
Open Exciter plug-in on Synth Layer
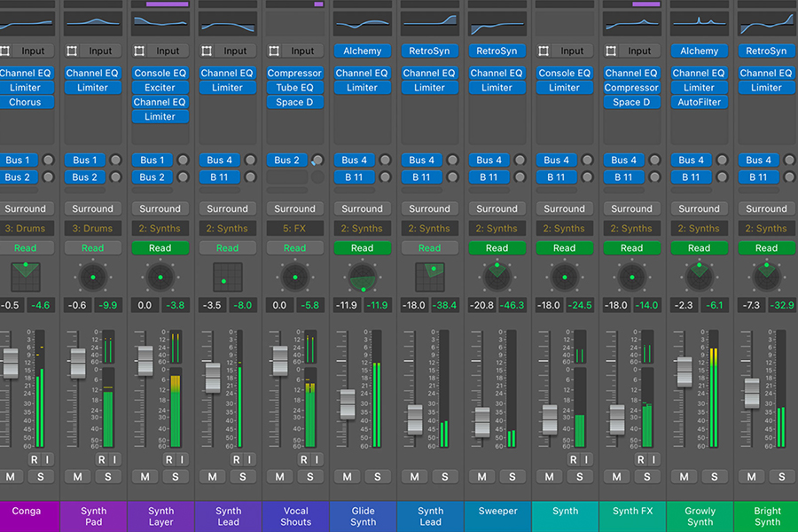[x=160, y=88]
